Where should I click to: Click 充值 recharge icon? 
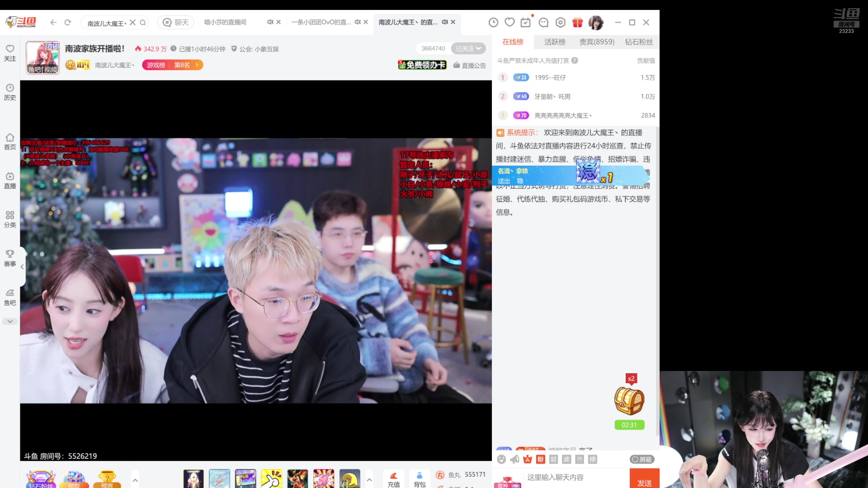pos(394,479)
